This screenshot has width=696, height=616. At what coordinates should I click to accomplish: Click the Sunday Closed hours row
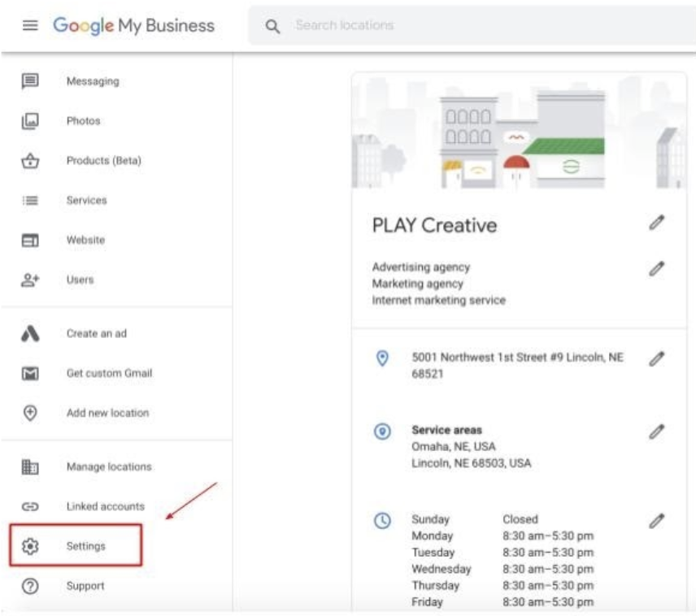(x=475, y=519)
